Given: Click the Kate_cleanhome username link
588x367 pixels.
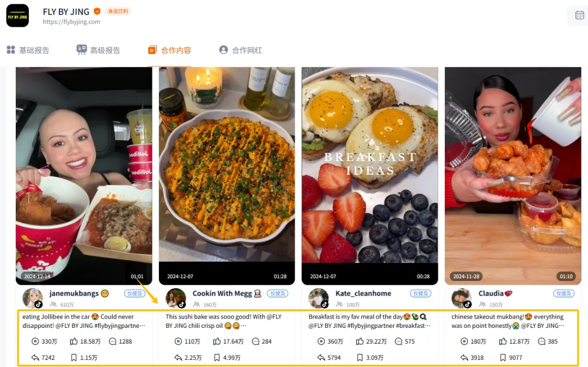Looking at the screenshot, I should tap(363, 293).
